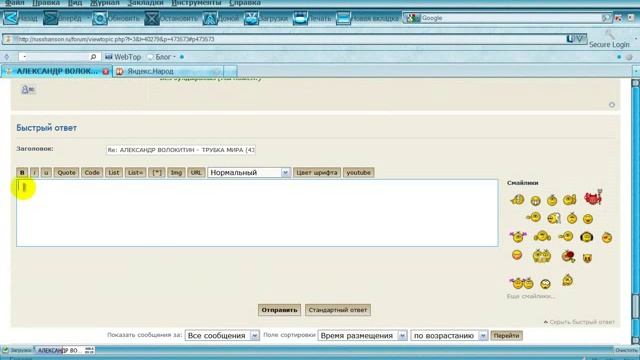
Task: Go back with the Назад toolbar icon
Action: (11, 18)
